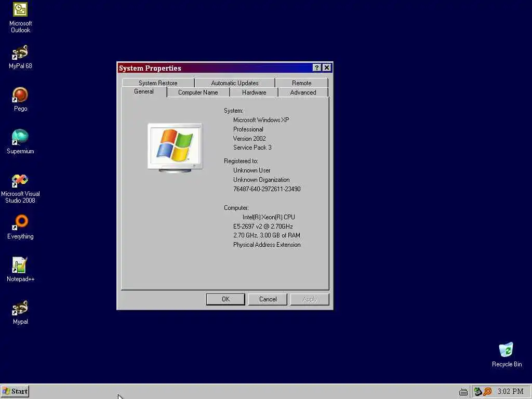532x399 pixels.
Task: Click the "Version 2002" text
Action: [249, 138]
